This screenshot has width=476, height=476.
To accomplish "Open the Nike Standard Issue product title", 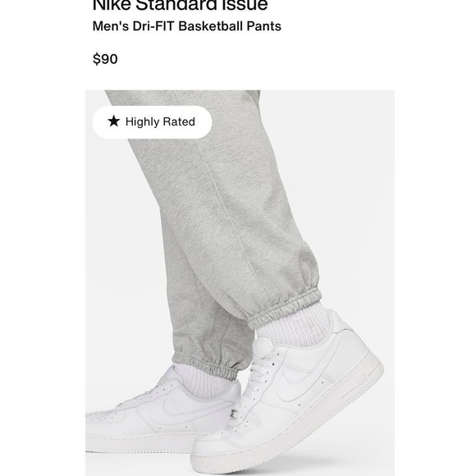I will point(180,5).
